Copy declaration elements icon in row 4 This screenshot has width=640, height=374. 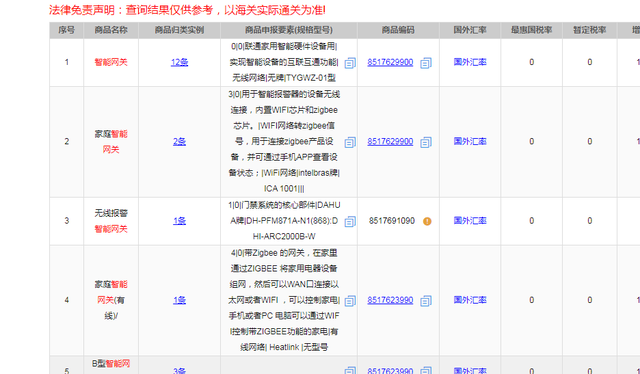coord(350,301)
